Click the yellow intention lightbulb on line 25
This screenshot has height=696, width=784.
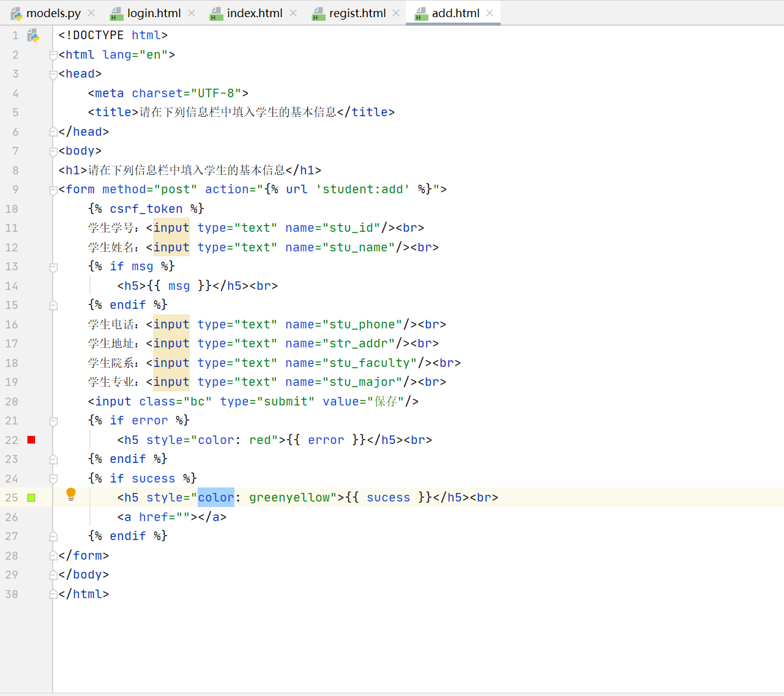tap(71, 494)
